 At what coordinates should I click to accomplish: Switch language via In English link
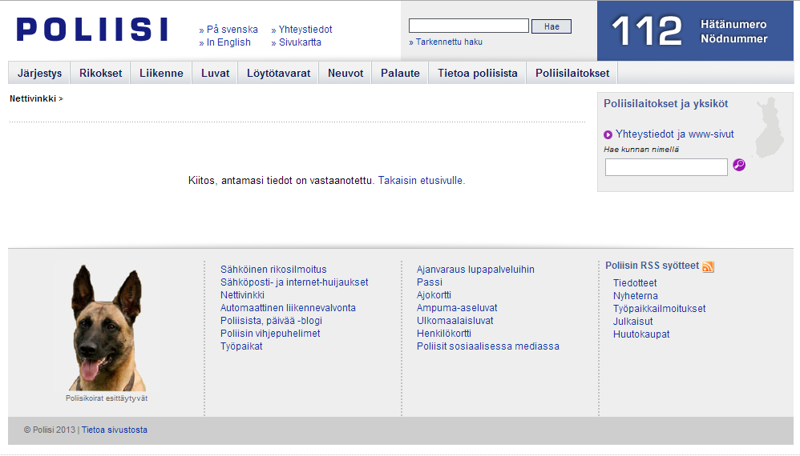coord(229,42)
